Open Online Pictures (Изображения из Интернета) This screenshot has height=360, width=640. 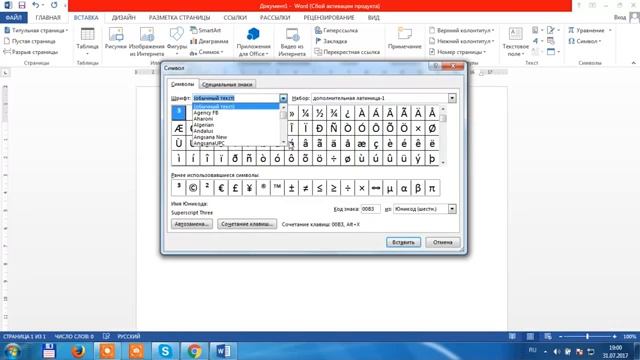click(147, 41)
